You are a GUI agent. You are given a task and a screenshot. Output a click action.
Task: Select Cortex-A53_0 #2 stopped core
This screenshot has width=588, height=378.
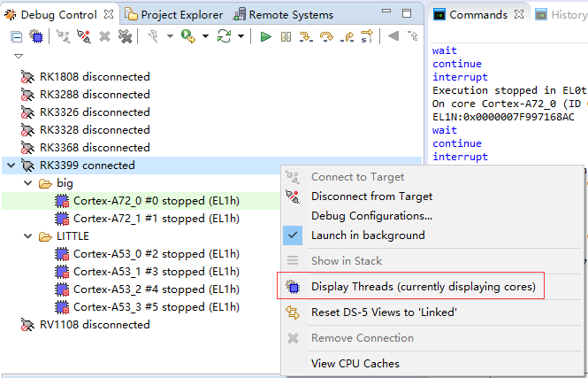[157, 254]
